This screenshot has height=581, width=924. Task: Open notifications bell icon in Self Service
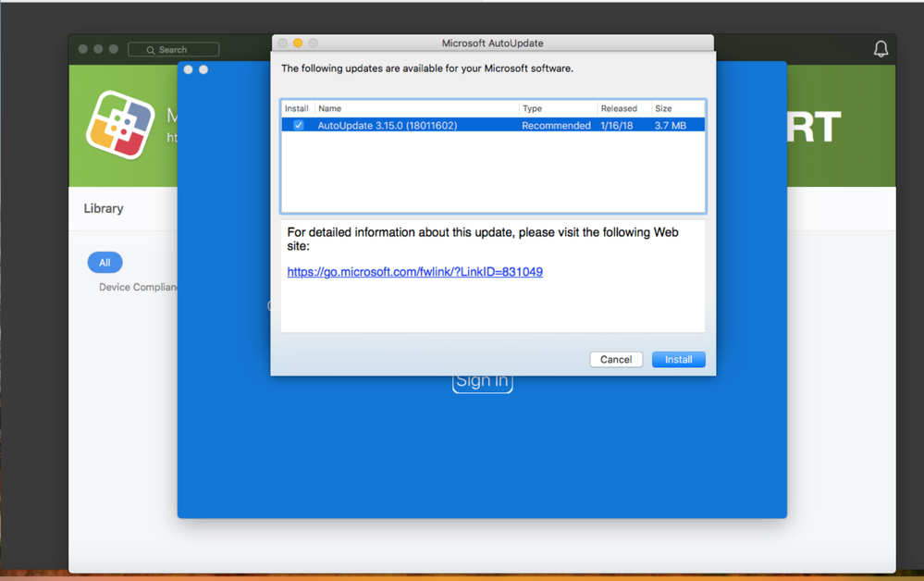tap(881, 49)
